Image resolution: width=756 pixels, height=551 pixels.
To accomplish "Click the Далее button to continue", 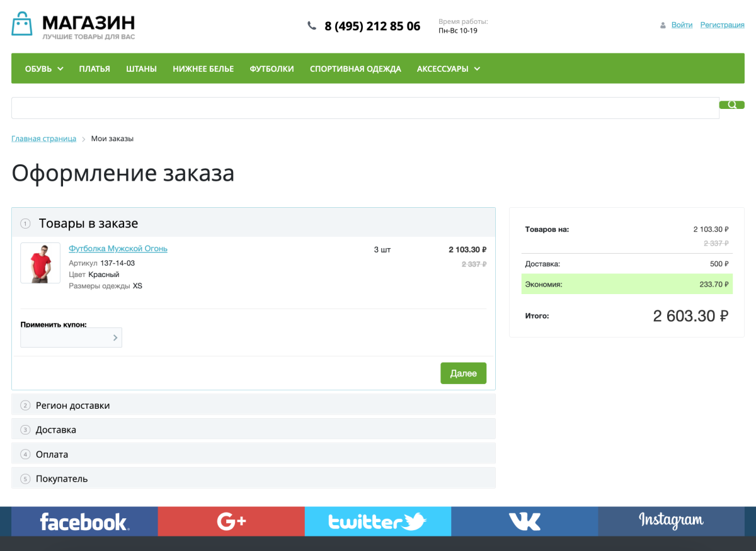I will pos(463,373).
